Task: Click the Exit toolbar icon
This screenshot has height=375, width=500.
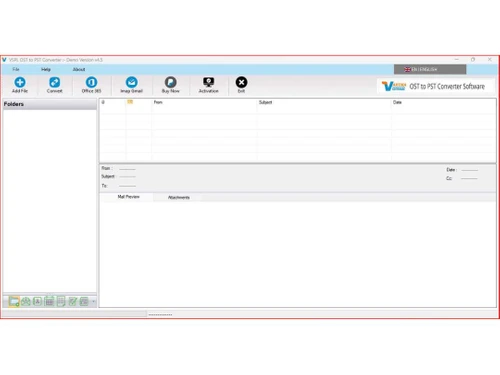Action: pyautogui.click(x=241, y=85)
